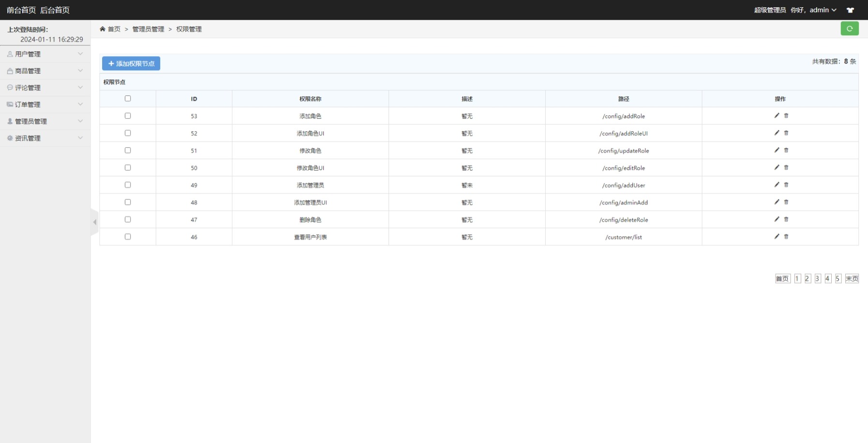Check the box for ID 48
Screen dimensions: 868x443
pyautogui.click(x=128, y=202)
